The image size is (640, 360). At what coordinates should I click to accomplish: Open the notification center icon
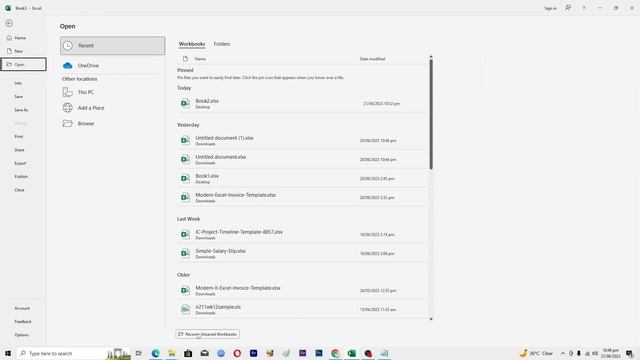click(630, 353)
